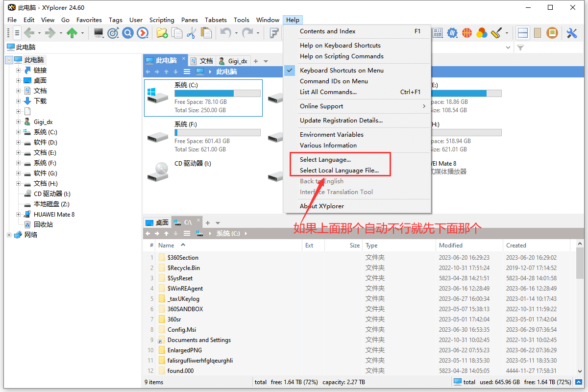Click the Find Files magnifier icon
588x392 pixels.
(x=128, y=33)
